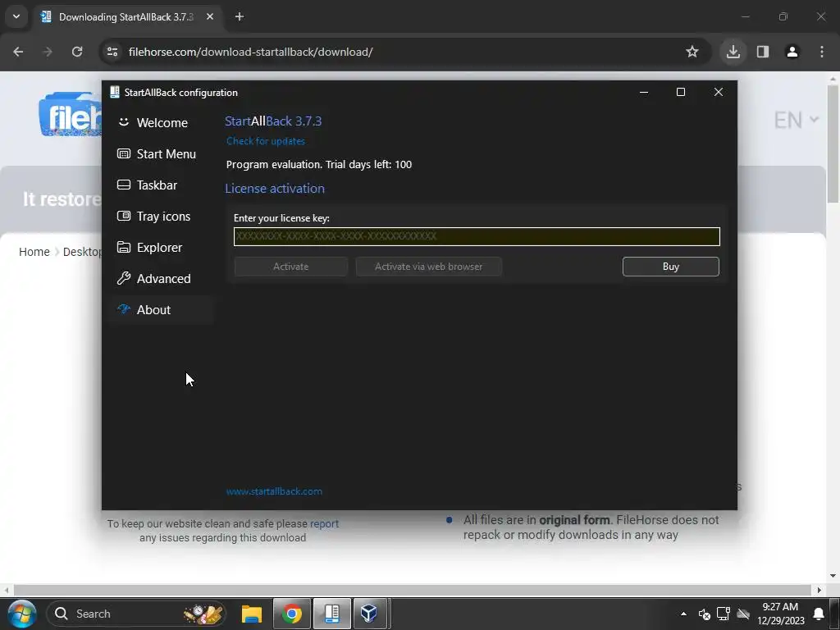View site information icon in address bar
This screenshot has width=840, height=630.
(112, 52)
